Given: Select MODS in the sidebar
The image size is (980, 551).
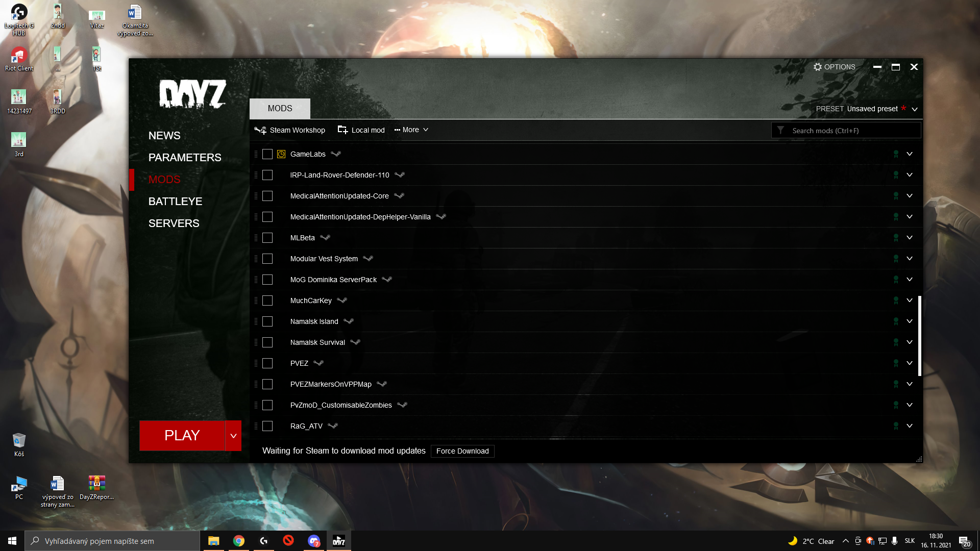Looking at the screenshot, I should coord(164,180).
